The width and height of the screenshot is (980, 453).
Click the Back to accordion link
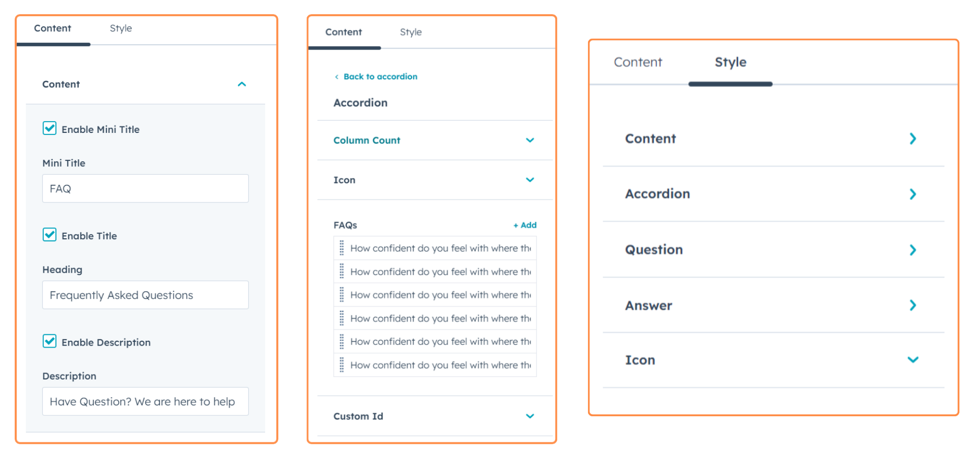[x=380, y=77]
